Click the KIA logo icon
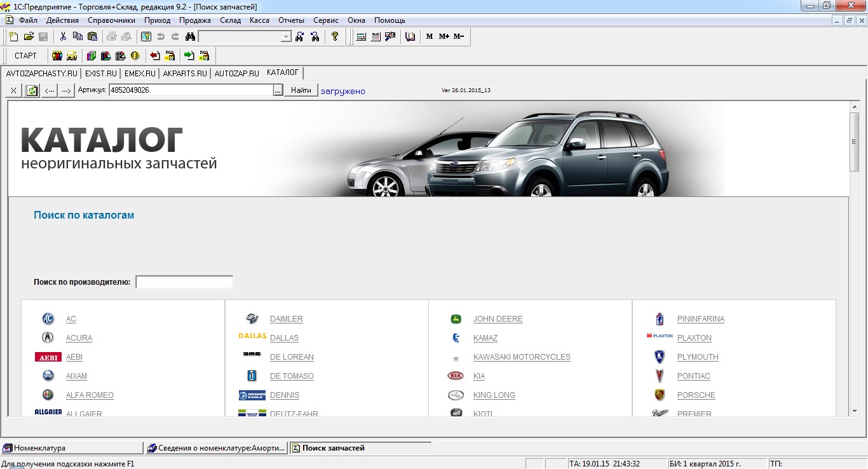 [x=456, y=376]
